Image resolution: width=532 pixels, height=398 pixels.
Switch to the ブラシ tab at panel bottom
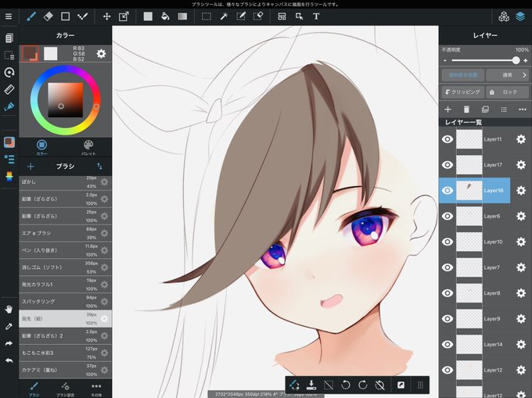(34, 389)
